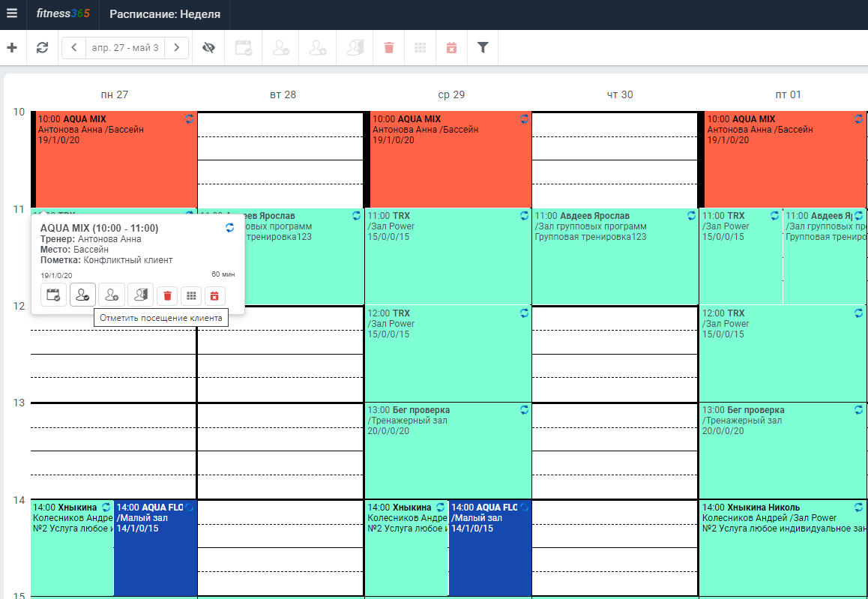The height and width of the screenshot is (599, 868).
Task: Open Monday 14:00 AQUA FLO blue class
Action: coord(156,548)
